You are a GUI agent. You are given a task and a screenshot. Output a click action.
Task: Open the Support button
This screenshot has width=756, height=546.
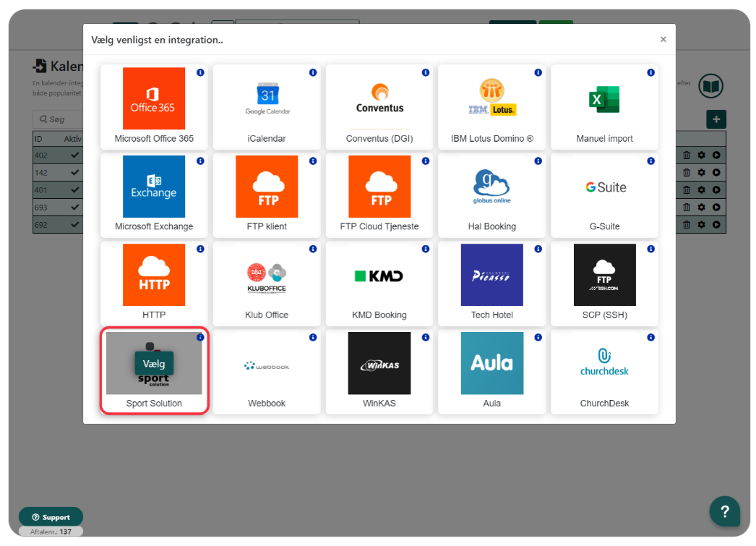pos(51,517)
